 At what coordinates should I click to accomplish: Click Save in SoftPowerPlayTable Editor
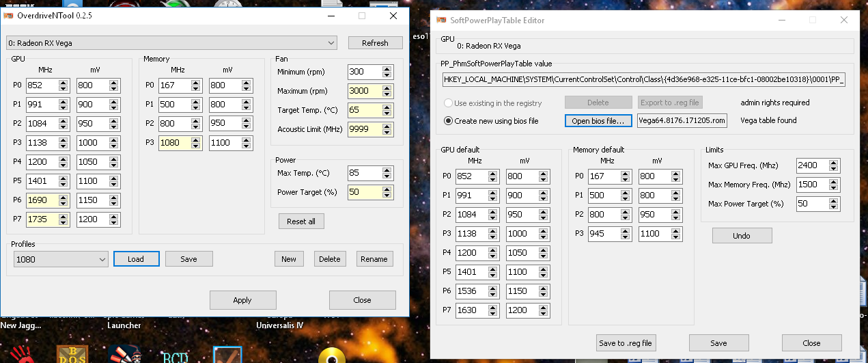[x=718, y=343]
